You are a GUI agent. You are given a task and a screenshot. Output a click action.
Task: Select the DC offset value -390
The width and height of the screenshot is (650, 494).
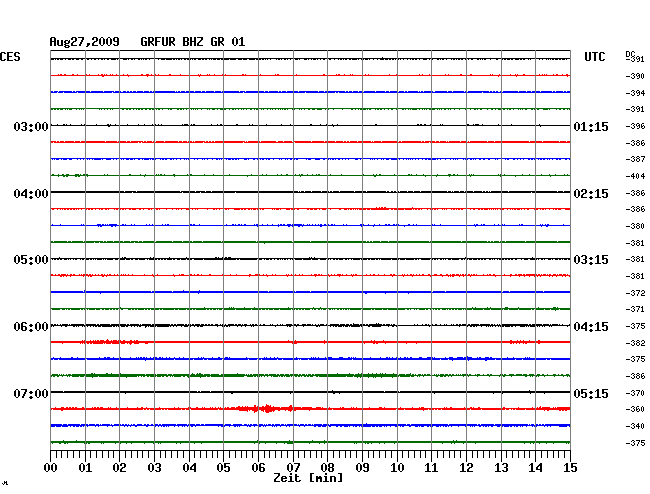(x=635, y=76)
